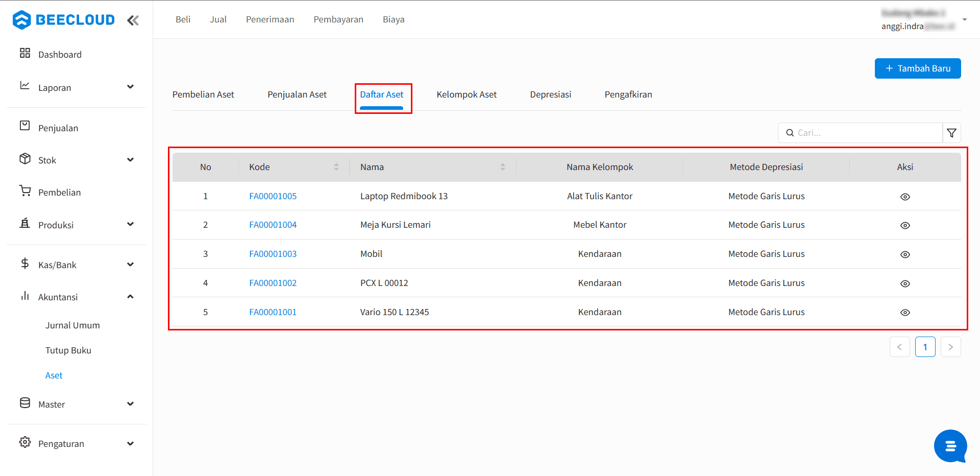Click the Dashboard grid icon
This screenshot has height=476, width=980.
pyautogui.click(x=25, y=53)
